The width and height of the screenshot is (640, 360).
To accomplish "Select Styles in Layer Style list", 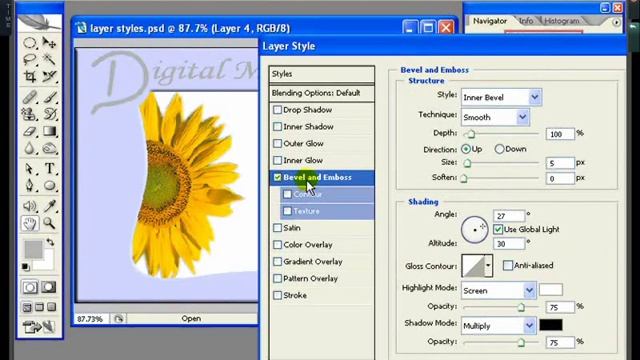I will [322, 74].
